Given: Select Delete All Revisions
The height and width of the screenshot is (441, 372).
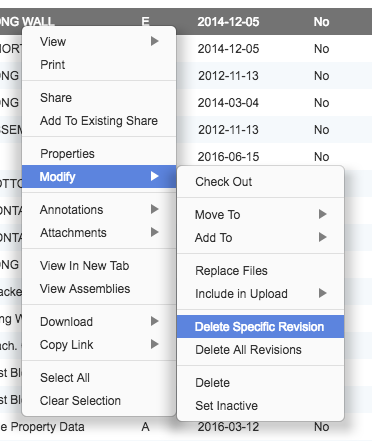Looking at the screenshot, I should click(x=260, y=350).
